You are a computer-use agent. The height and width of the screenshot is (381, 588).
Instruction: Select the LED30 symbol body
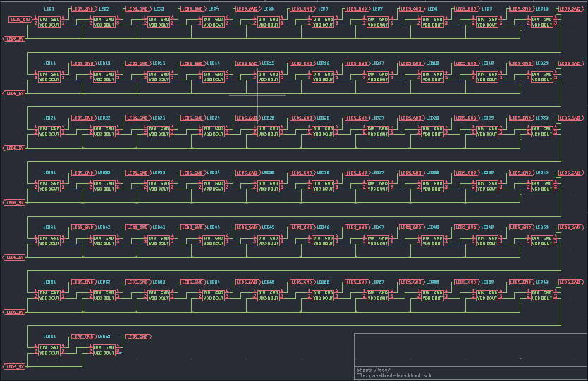pos(542,132)
